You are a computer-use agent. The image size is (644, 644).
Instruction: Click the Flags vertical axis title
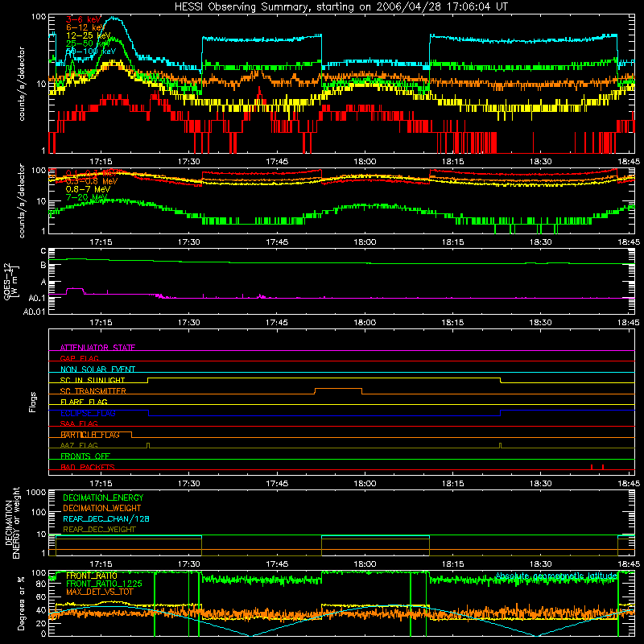click(33, 402)
